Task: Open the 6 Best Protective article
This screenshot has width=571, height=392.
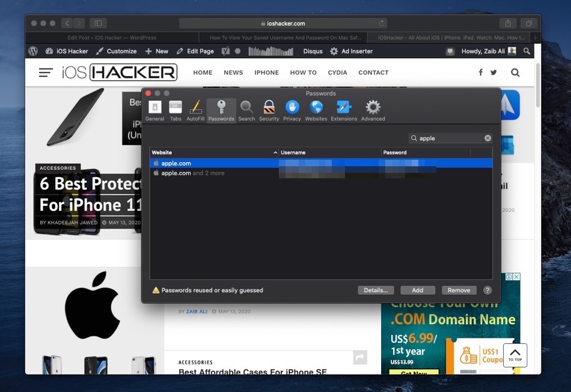Action: point(90,194)
